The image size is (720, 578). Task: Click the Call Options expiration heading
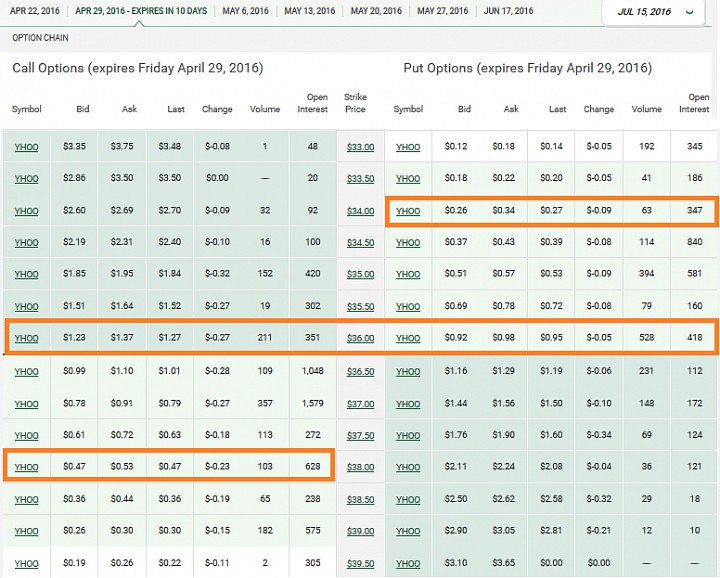click(x=138, y=68)
